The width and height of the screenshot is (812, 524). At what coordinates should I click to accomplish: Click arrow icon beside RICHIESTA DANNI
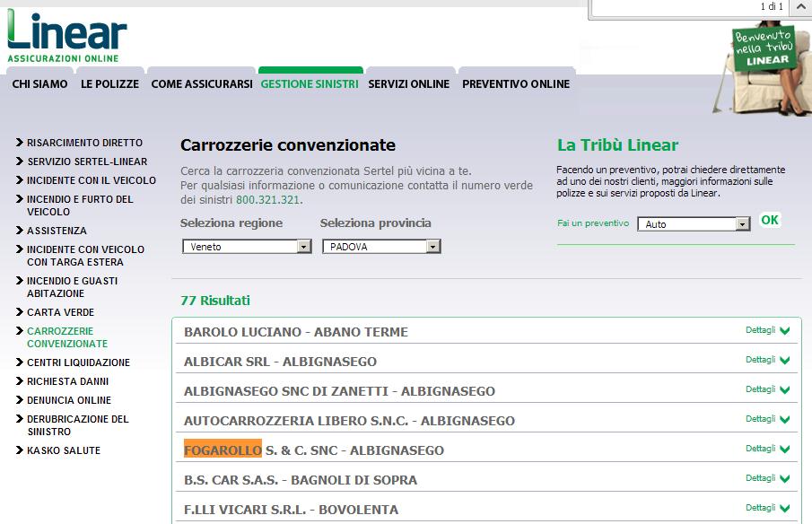point(20,381)
